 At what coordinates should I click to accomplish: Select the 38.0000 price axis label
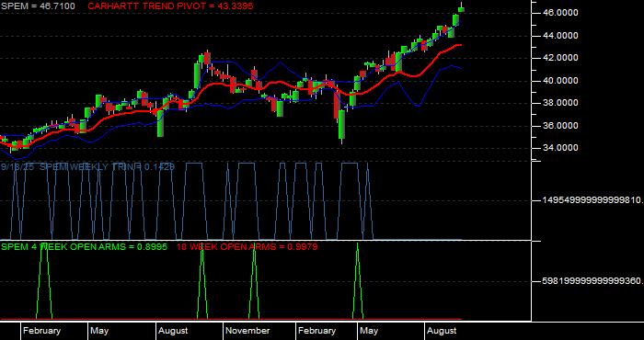pyautogui.click(x=560, y=103)
